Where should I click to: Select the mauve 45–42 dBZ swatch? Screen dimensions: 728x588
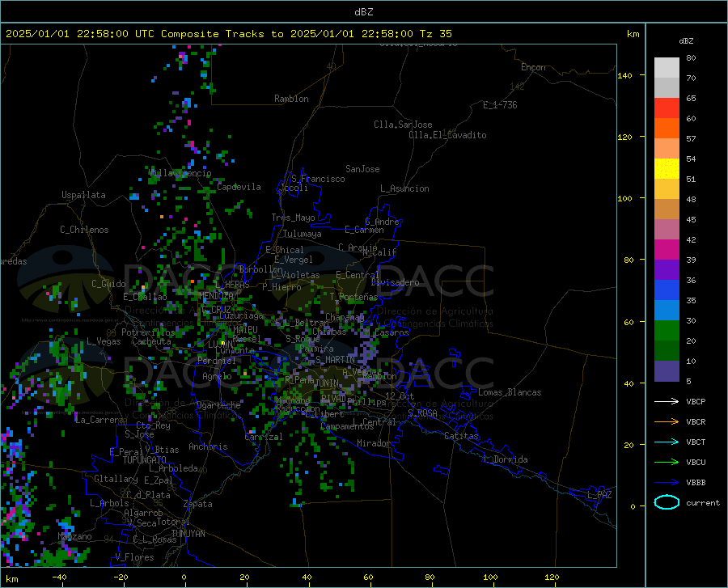[667, 229]
